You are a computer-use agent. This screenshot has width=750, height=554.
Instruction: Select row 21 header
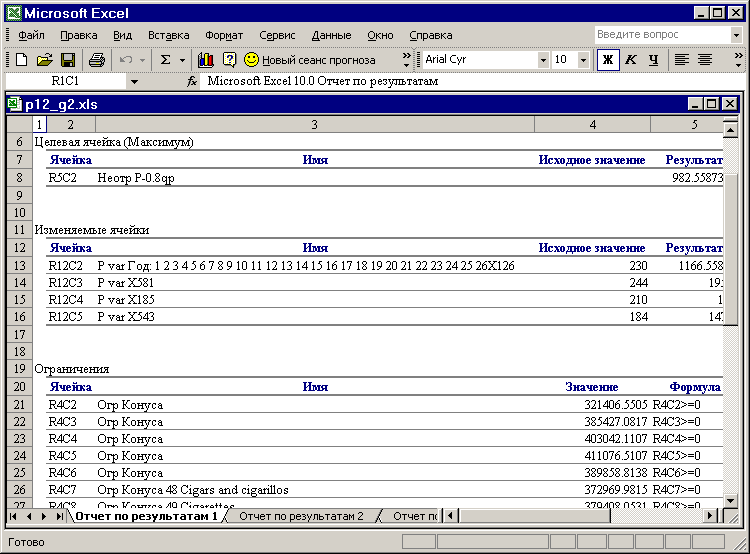pyautogui.click(x=20, y=405)
